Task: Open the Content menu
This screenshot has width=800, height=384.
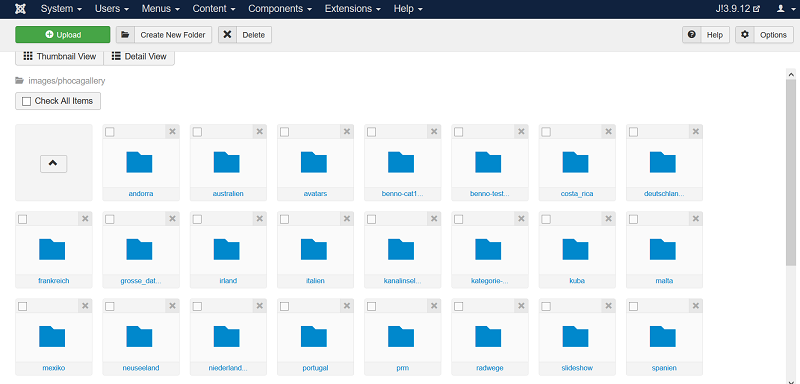Action: 214,9
